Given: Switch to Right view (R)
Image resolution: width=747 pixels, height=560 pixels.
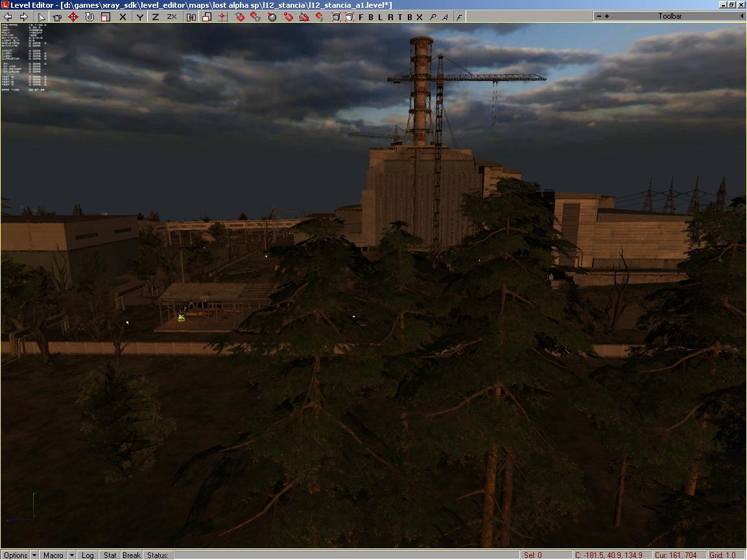Looking at the screenshot, I should point(390,17).
